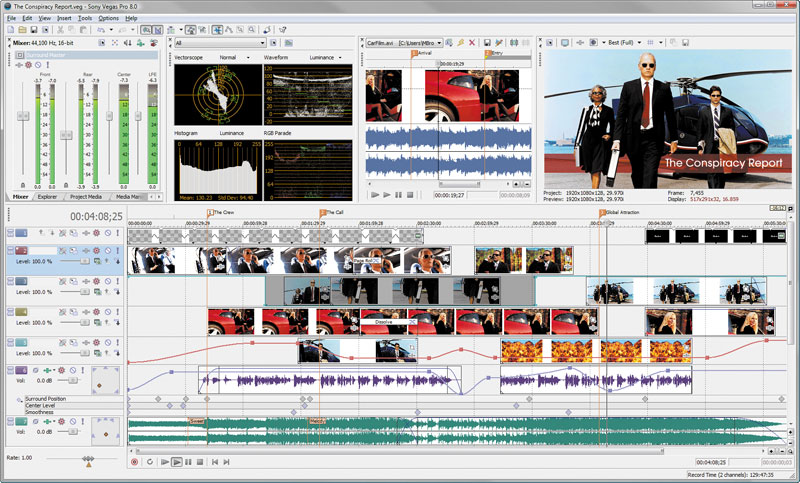The image size is (800, 483).
Task: Click the Save icon in the main toolbar
Action: click(x=32, y=30)
